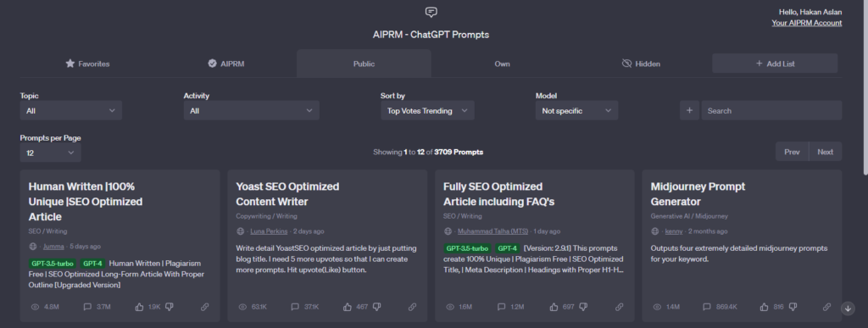Open the Model Not specific dropdown
868x328 pixels.
576,111
